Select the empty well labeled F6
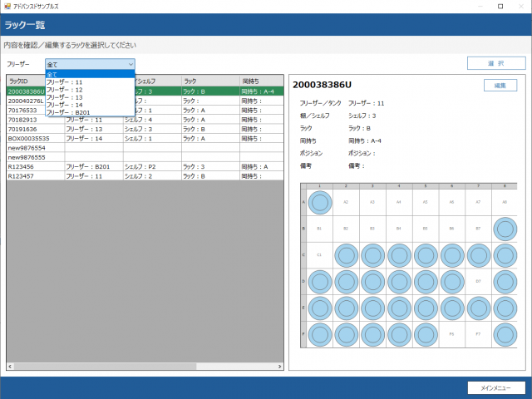Image resolution: width=532 pixels, height=399 pixels. pyautogui.click(x=451, y=334)
